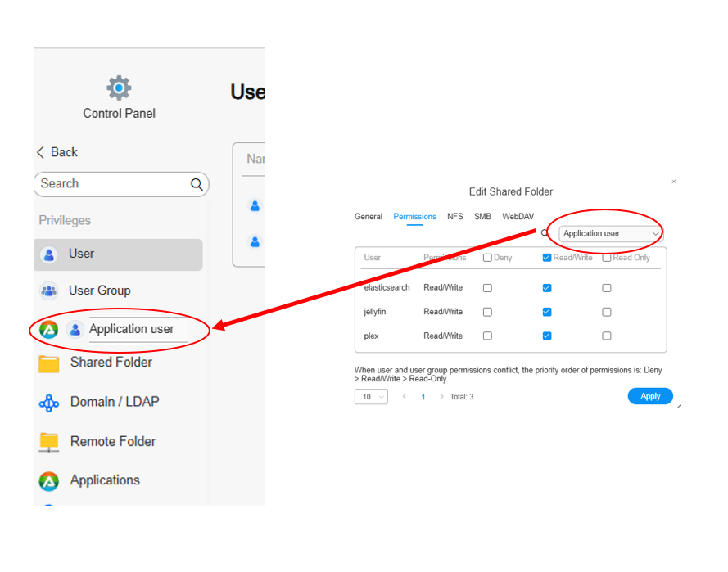Click the Domain / LDAP label in the sidebar

point(114,402)
